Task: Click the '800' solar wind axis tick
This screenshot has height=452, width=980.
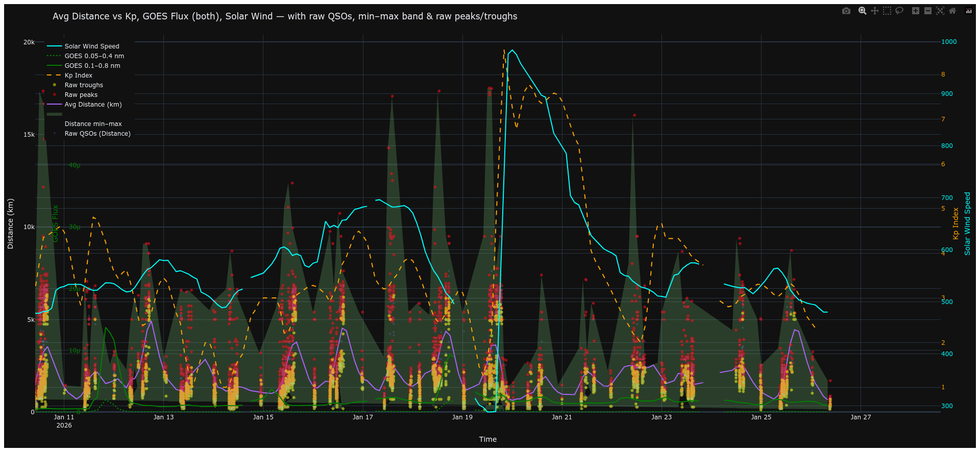Action: tap(947, 146)
